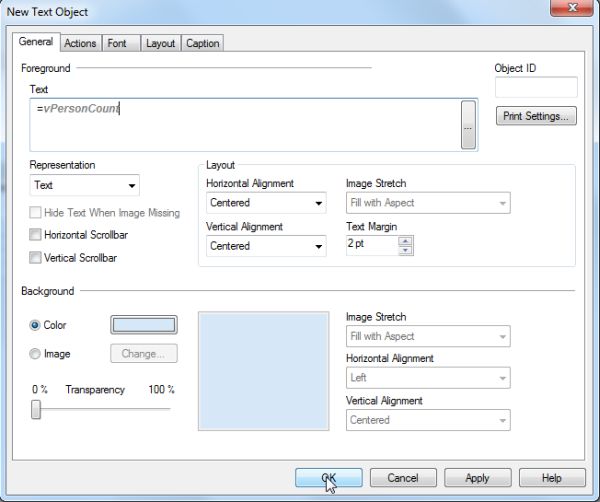Click the Object ID input field
This screenshot has height=502, width=600.
pyautogui.click(x=536, y=87)
